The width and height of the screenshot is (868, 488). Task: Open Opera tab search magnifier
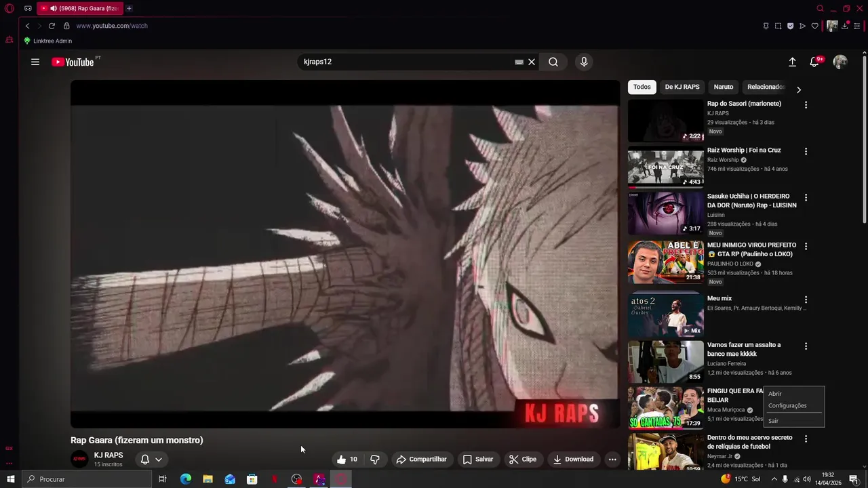[x=820, y=8]
